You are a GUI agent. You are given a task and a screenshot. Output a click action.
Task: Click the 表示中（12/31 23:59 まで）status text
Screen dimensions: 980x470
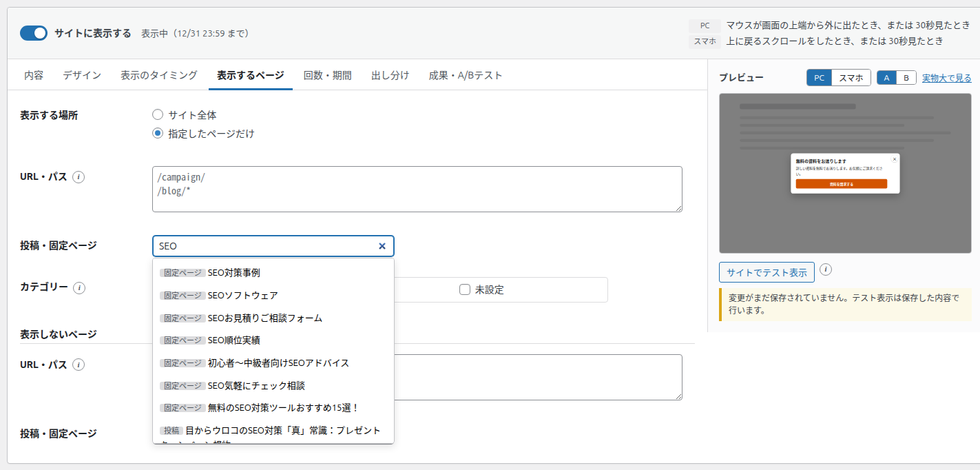click(195, 33)
